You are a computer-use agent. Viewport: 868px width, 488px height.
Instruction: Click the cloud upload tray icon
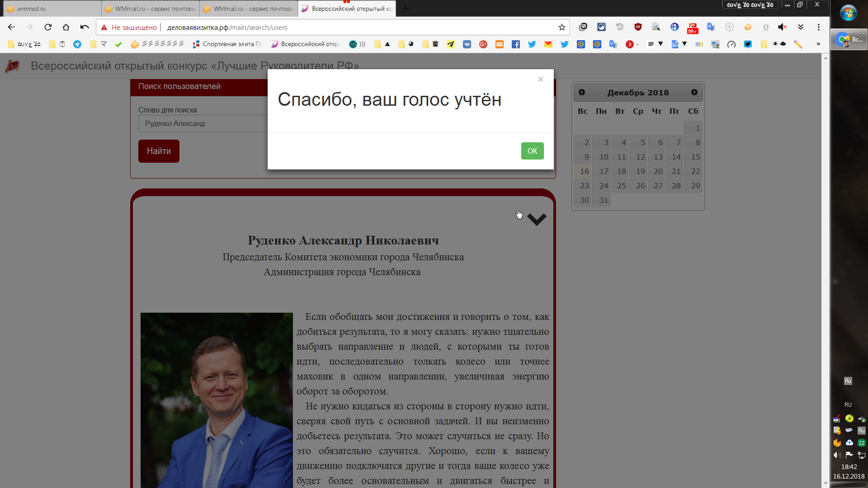point(849,443)
